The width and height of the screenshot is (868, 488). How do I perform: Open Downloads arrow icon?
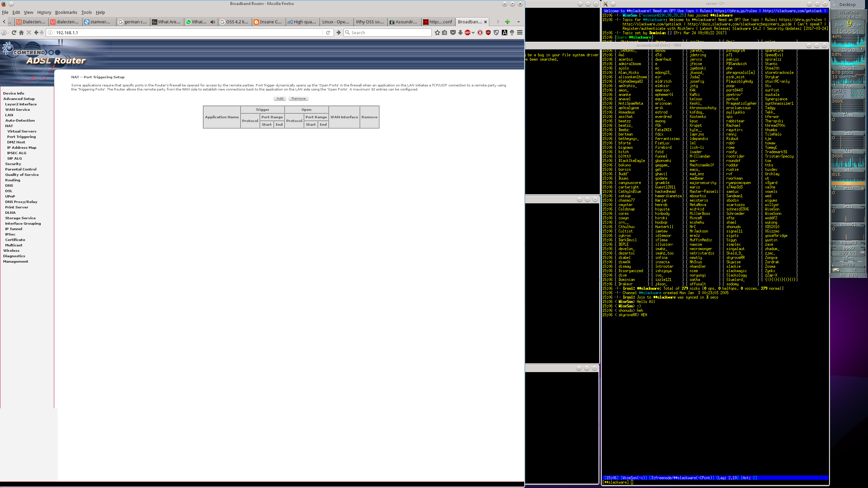460,33
